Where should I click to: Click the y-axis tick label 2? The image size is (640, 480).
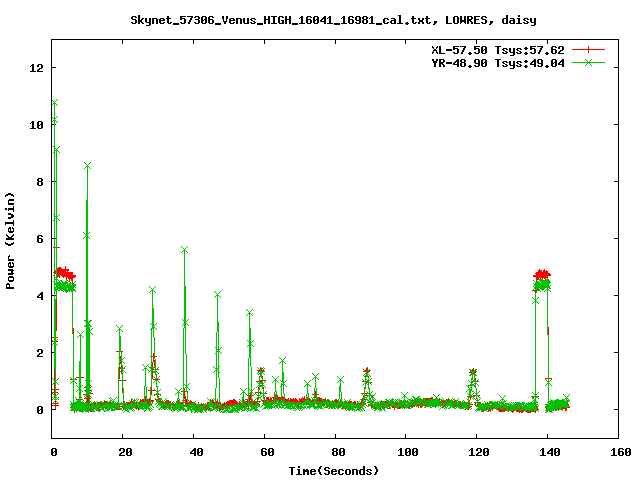(x=40, y=353)
